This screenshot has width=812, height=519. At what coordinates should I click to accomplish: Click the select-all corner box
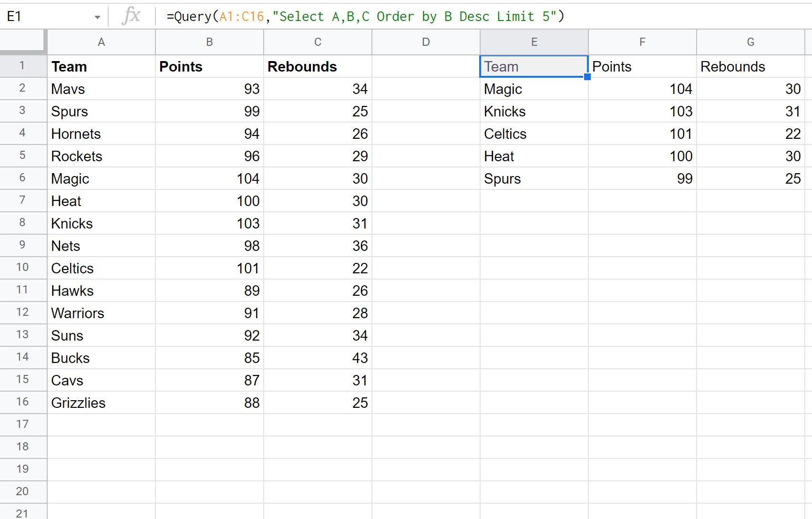click(x=23, y=42)
